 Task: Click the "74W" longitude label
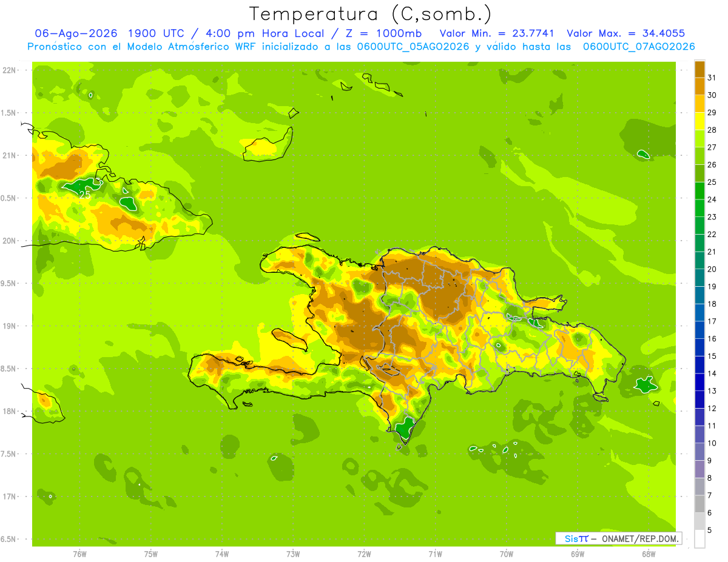click(x=222, y=554)
